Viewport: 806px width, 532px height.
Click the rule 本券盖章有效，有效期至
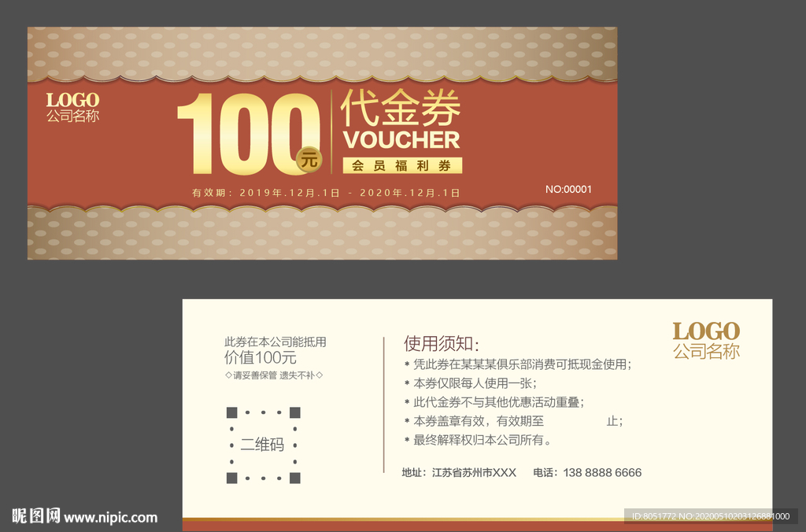coord(513,421)
